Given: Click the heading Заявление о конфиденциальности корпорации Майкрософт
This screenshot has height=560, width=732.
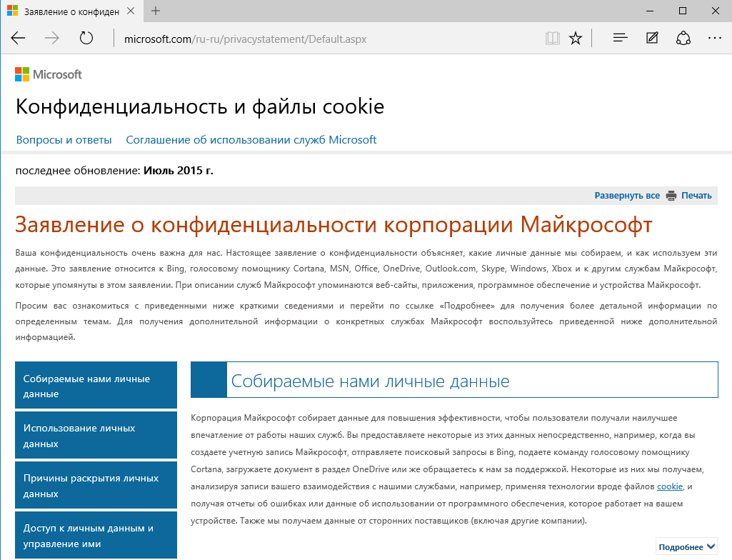Looking at the screenshot, I should (x=334, y=225).
